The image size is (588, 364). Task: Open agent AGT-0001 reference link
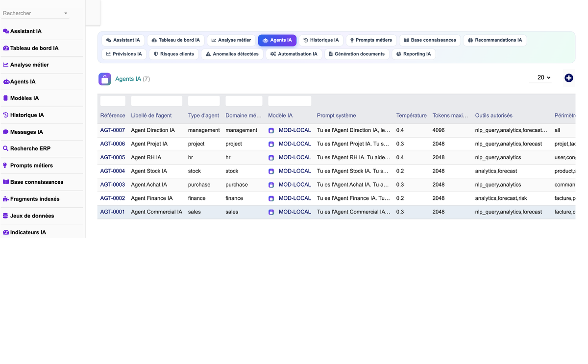(113, 212)
